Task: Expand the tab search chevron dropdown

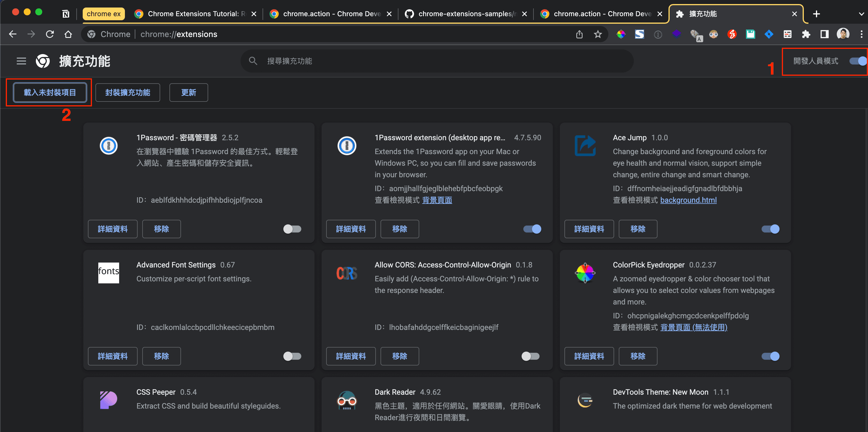Action: (861, 14)
